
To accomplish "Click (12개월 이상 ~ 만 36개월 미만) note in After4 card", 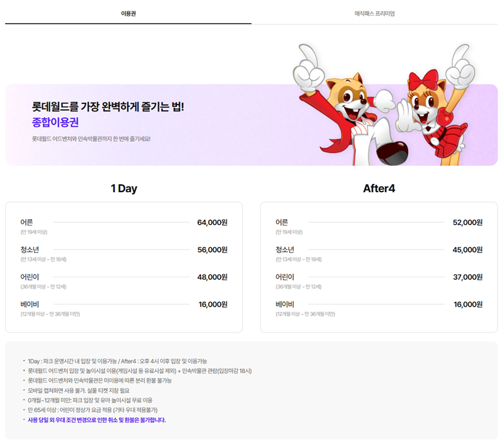I will [306, 314].
